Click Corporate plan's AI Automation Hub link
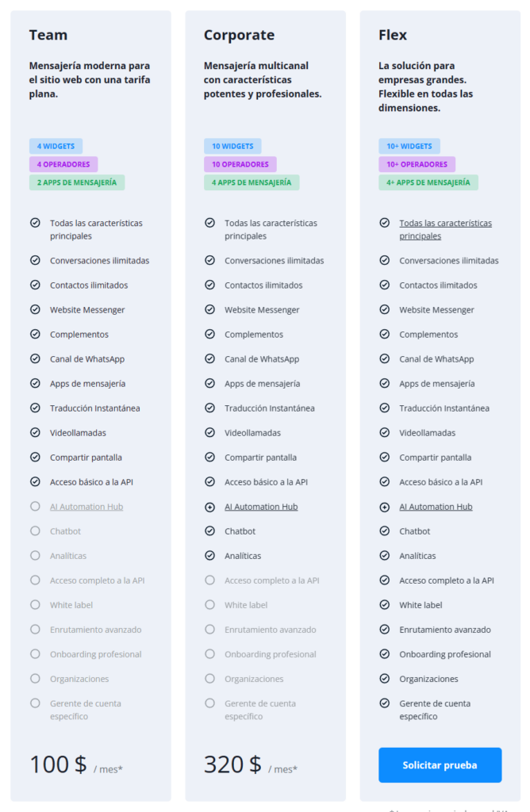This screenshot has width=530, height=812. tap(261, 507)
